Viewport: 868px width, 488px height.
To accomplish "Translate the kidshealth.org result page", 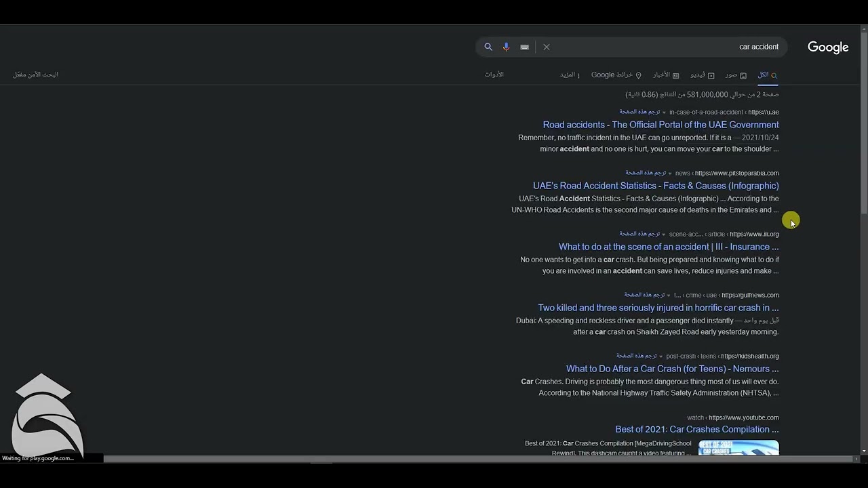I will (x=636, y=356).
